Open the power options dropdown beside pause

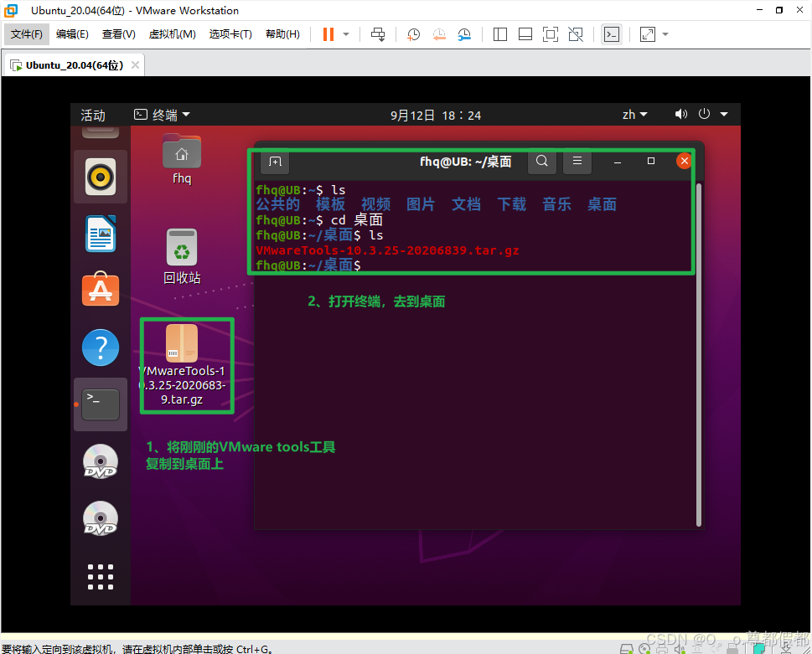point(346,34)
